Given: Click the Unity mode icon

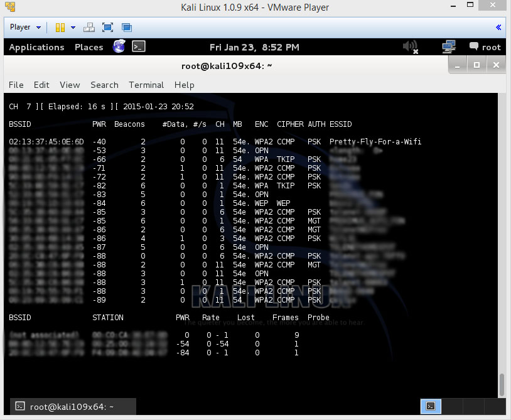Looking at the screenshot, I should click(x=126, y=28).
